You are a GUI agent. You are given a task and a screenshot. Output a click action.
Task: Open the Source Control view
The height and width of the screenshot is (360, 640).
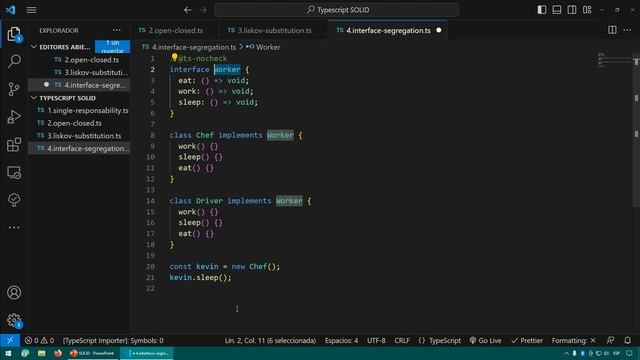tap(14, 89)
